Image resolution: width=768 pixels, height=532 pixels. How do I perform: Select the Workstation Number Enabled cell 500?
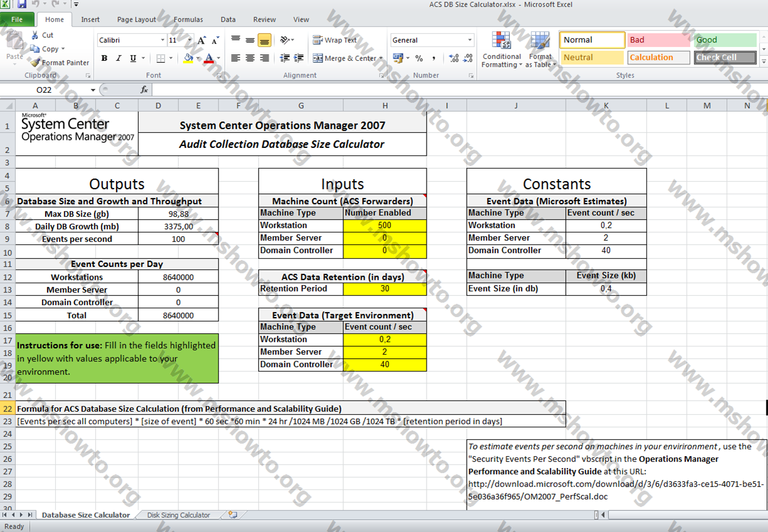tap(385, 226)
